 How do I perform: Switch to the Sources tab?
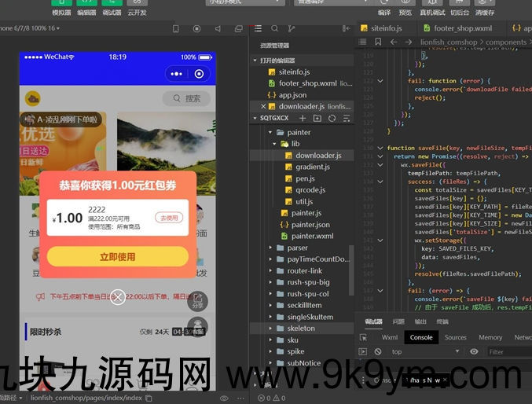click(455, 337)
